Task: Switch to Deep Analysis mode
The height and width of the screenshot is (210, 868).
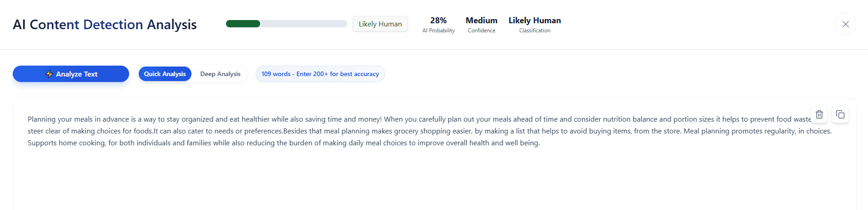Action: 220,74
